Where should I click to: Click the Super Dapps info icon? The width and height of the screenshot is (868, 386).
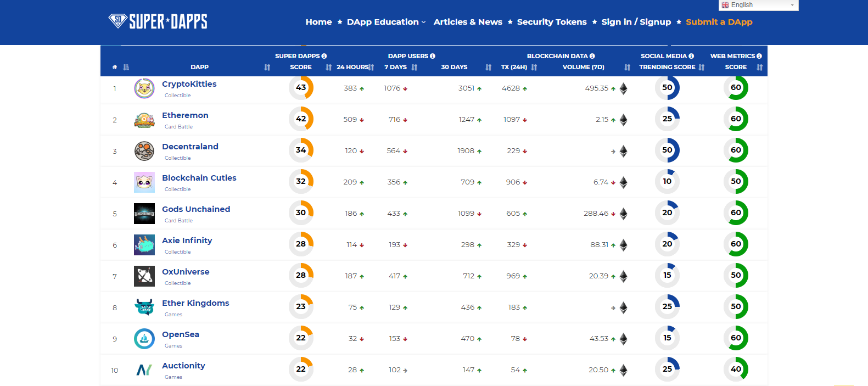(324, 56)
